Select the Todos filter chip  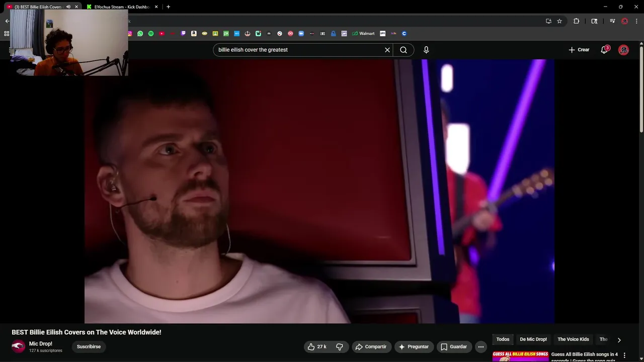coord(503,339)
